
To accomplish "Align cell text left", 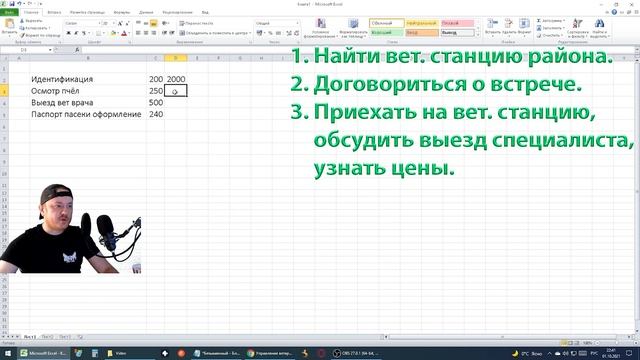I will (x=138, y=33).
